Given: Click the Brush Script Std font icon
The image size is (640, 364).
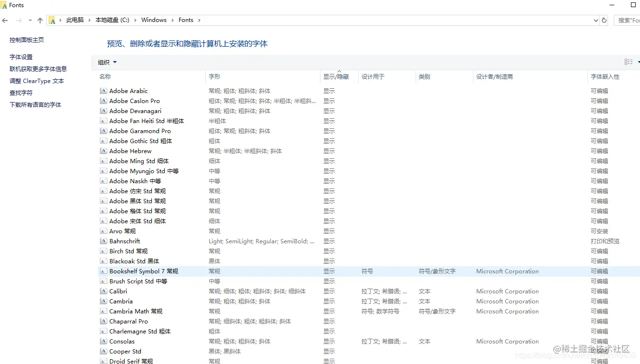Looking at the screenshot, I should (103, 281).
